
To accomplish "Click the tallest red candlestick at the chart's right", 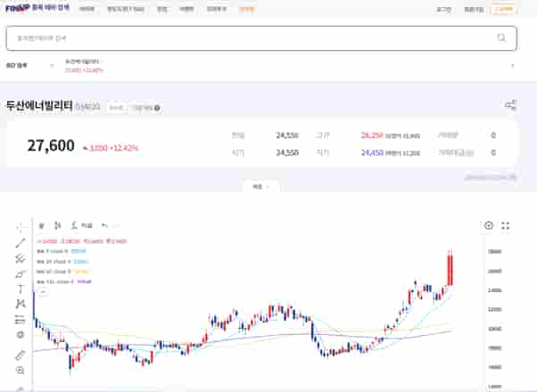I will pyautogui.click(x=450, y=268).
